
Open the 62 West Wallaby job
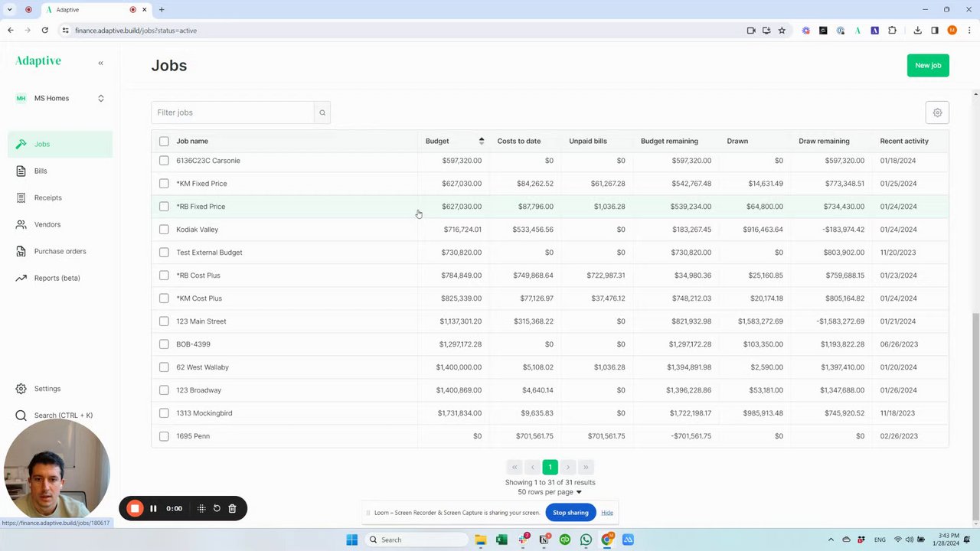202,367
